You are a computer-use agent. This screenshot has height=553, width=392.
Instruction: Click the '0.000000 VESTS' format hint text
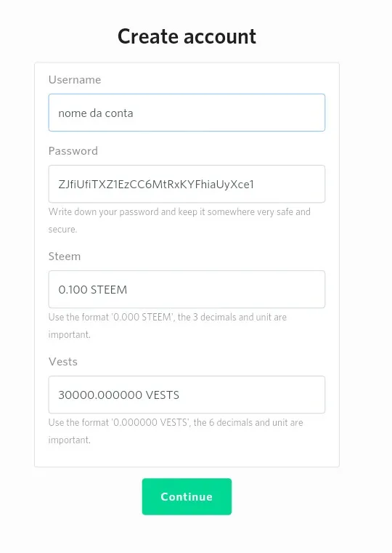pos(176,431)
